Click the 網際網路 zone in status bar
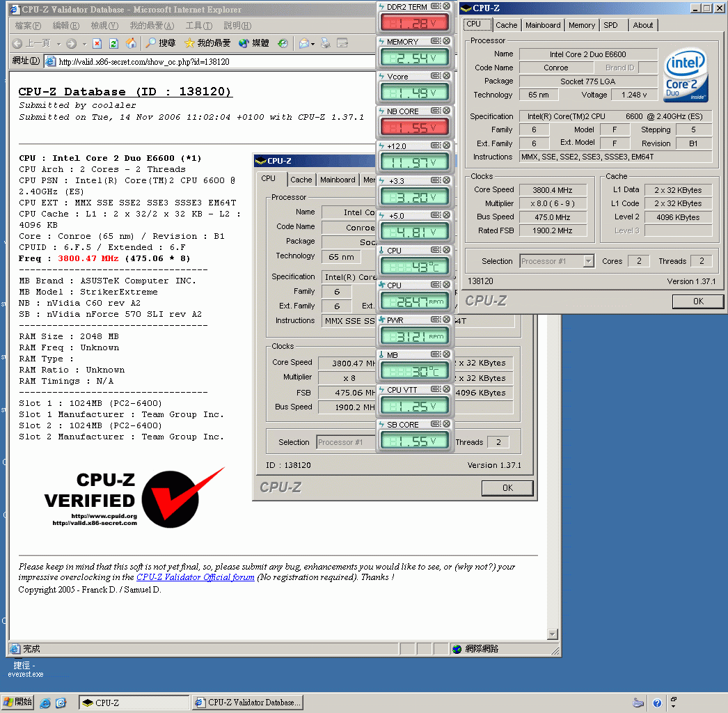The width and height of the screenshot is (728, 713). tap(475, 649)
